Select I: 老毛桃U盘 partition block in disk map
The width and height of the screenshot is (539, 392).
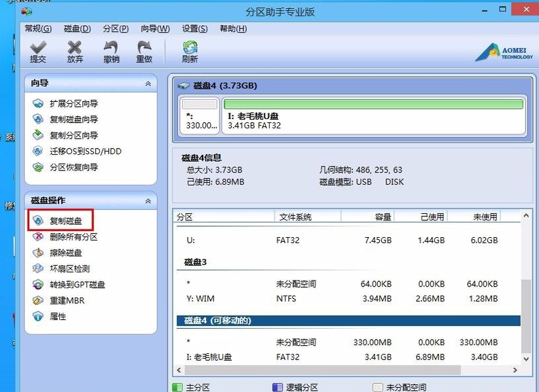[374, 115]
